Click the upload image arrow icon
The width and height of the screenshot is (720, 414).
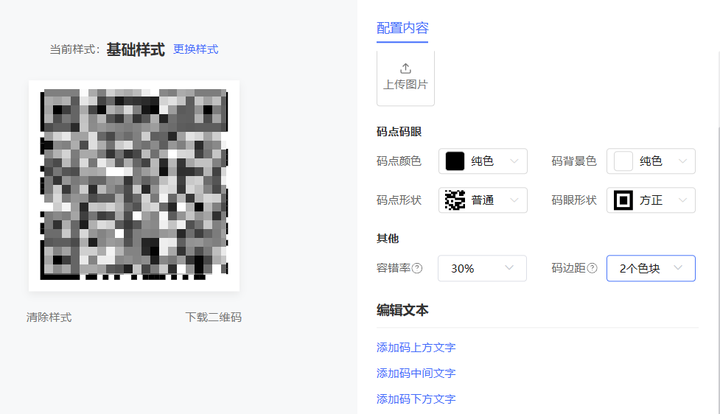click(x=405, y=68)
